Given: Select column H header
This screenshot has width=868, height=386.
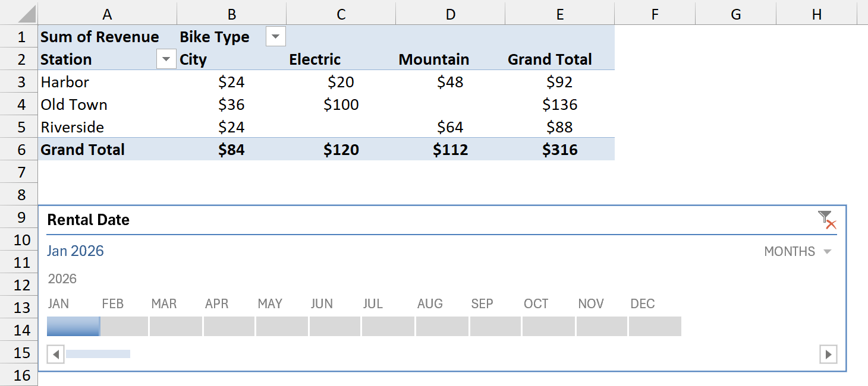Looking at the screenshot, I should [817, 14].
